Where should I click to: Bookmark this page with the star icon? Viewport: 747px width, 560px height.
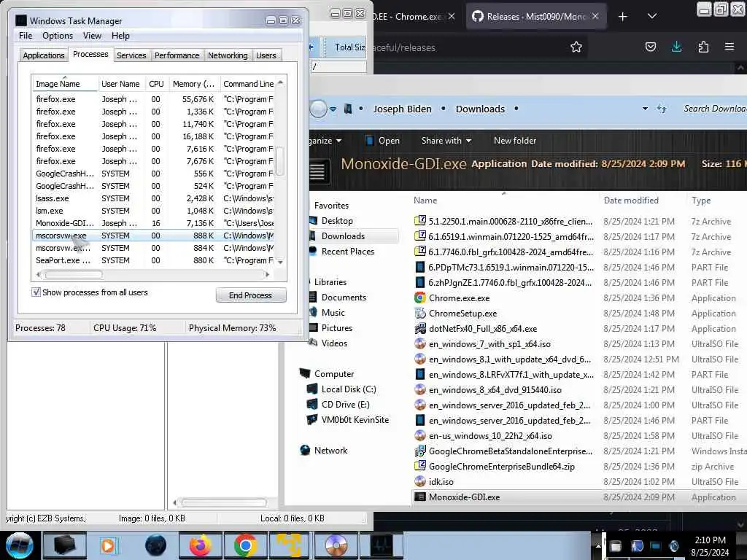point(576,47)
